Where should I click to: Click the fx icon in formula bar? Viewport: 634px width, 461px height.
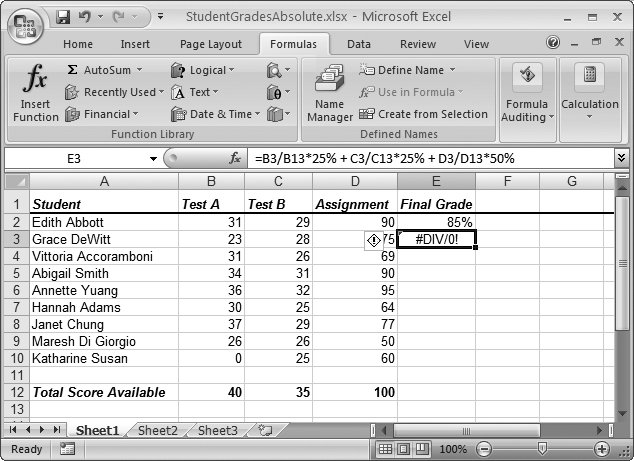[x=236, y=158]
